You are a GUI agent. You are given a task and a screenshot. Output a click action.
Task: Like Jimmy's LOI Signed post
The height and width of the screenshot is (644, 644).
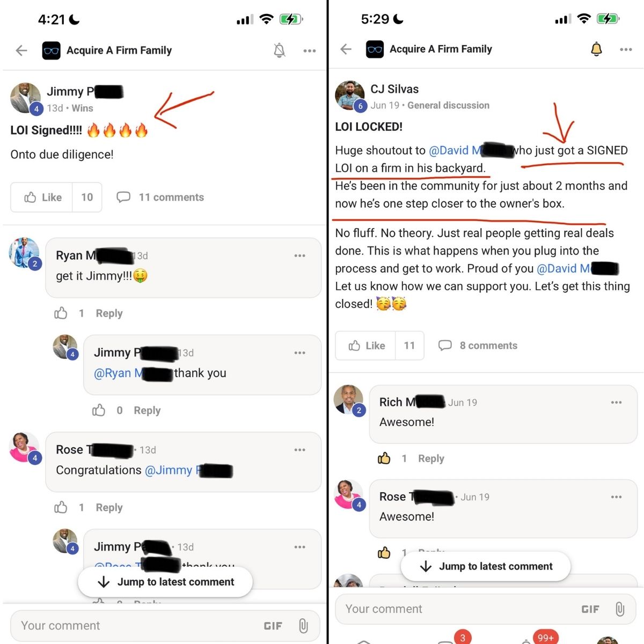pyautogui.click(x=42, y=197)
